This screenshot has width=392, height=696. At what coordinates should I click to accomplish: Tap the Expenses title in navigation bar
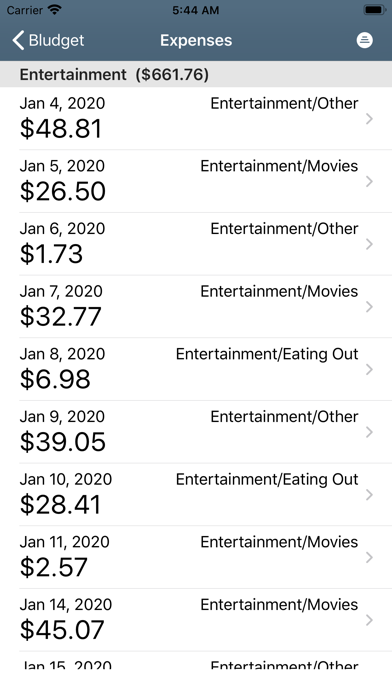click(196, 40)
